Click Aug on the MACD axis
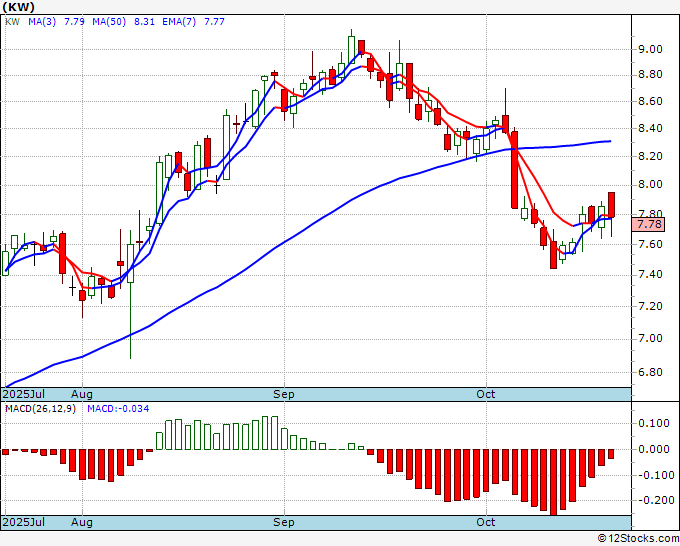 [82, 522]
